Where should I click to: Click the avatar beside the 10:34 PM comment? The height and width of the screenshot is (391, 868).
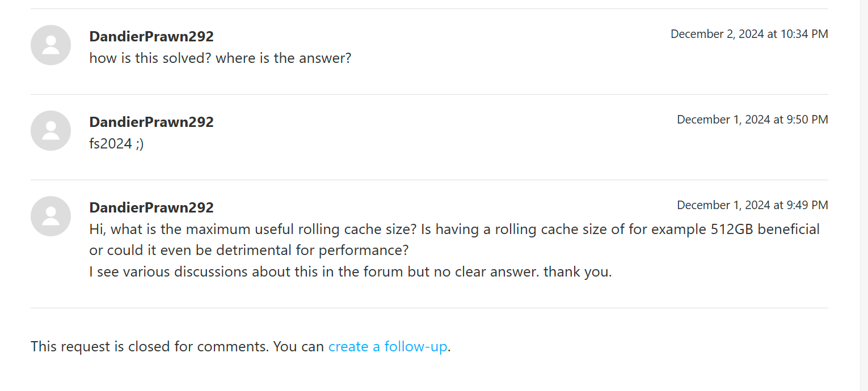pyautogui.click(x=50, y=45)
